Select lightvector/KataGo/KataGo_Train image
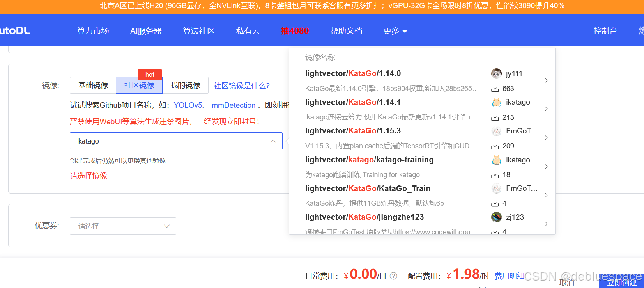This screenshot has width=644, height=288. pyautogui.click(x=368, y=188)
